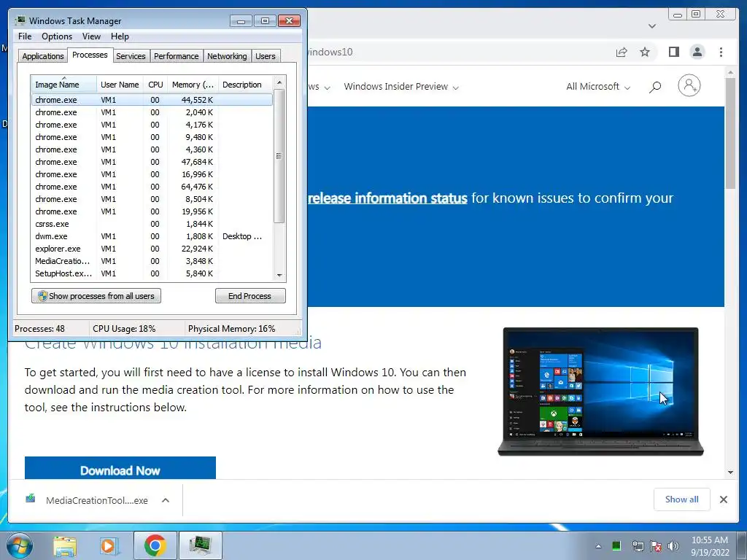Click the Task Manager title bar icon

tap(20, 20)
